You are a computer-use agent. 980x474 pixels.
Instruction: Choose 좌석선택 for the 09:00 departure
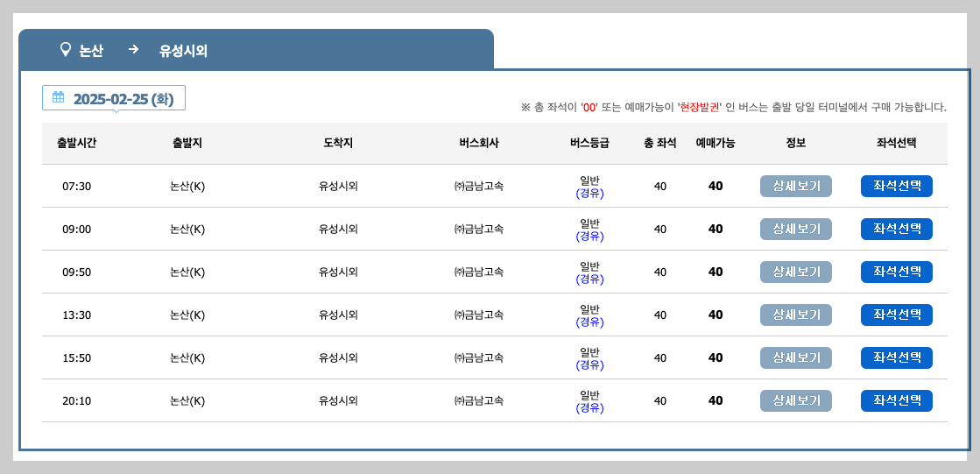pyautogui.click(x=896, y=229)
